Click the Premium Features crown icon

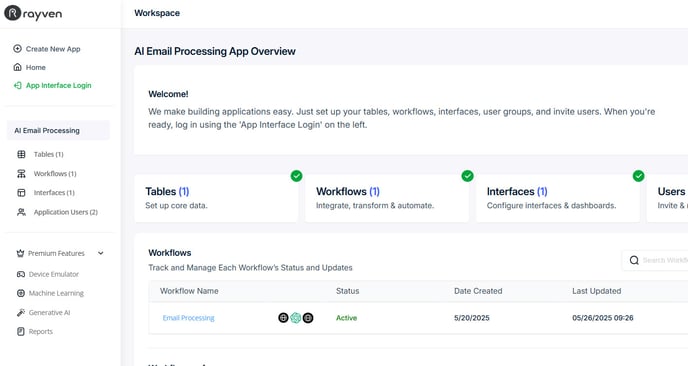pyautogui.click(x=20, y=253)
